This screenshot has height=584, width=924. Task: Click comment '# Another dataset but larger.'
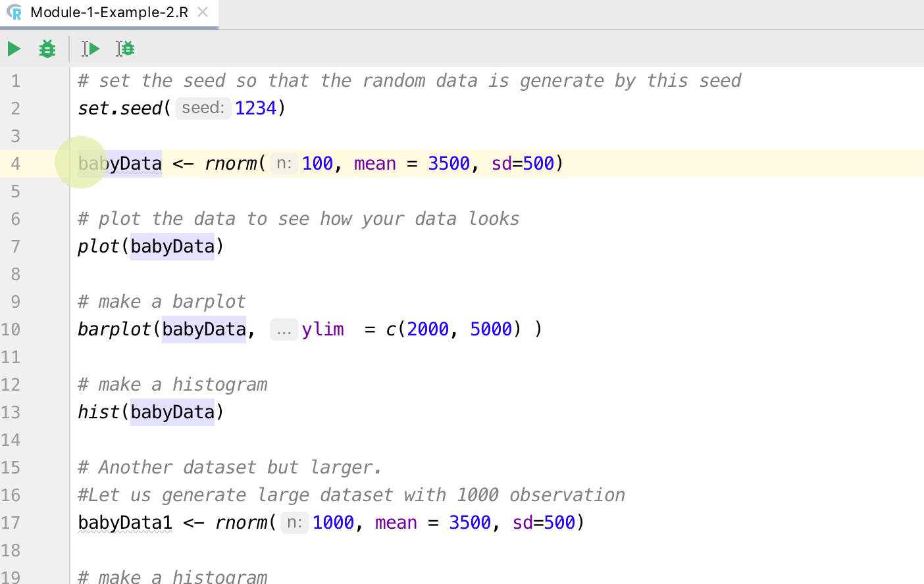tap(230, 468)
